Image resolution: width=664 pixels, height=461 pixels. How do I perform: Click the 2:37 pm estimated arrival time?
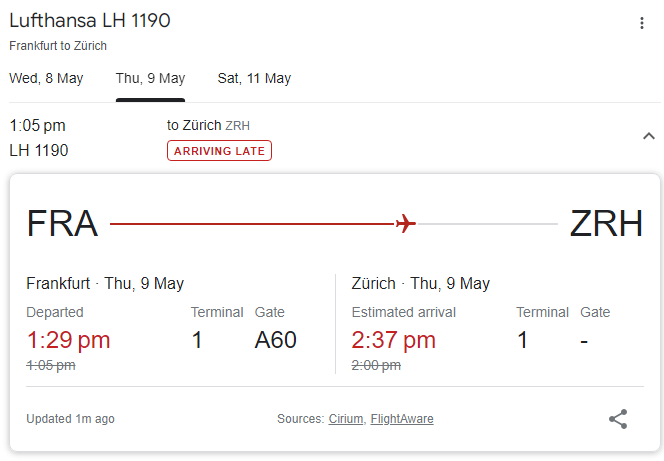393,340
